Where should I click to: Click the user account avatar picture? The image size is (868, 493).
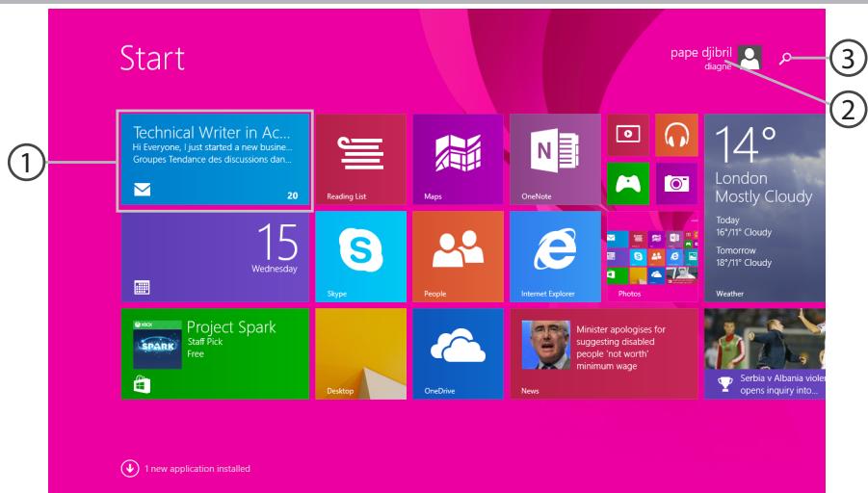pyautogui.click(x=750, y=58)
